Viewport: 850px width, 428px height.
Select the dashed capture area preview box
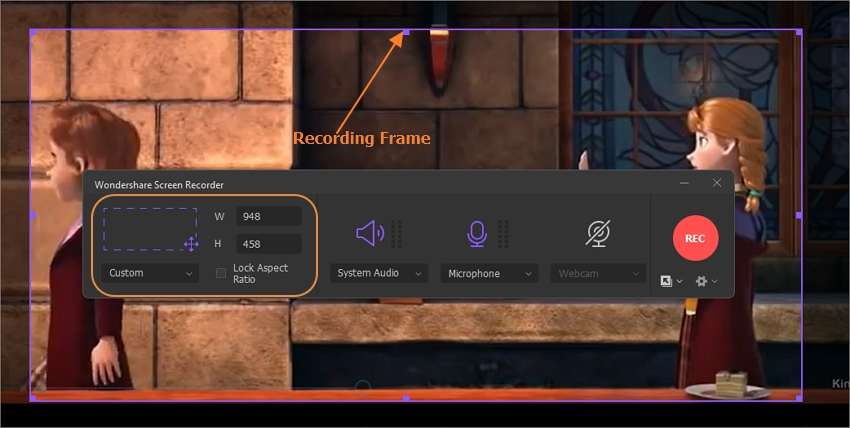[150, 229]
